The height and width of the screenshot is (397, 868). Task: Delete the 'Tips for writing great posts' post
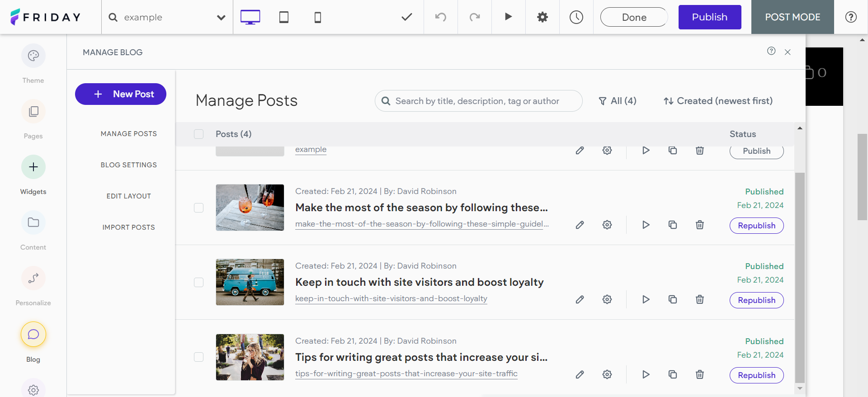pos(700,374)
